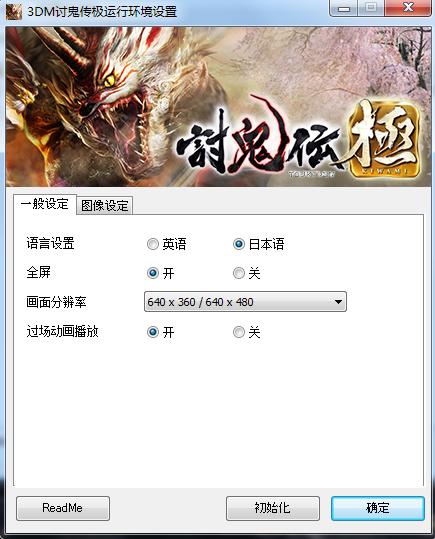Select 日本语 language option
Screen dimensions: 435x539
(x=259, y=244)
